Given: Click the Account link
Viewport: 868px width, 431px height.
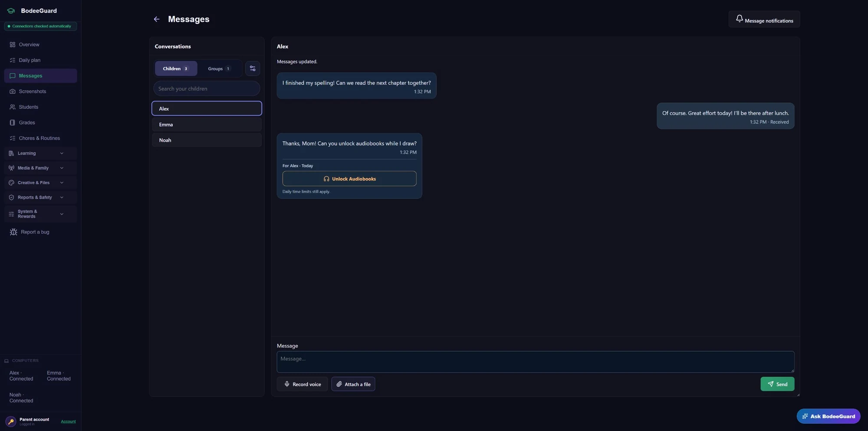Looking at the screenshot, I should tap(68, 422).
